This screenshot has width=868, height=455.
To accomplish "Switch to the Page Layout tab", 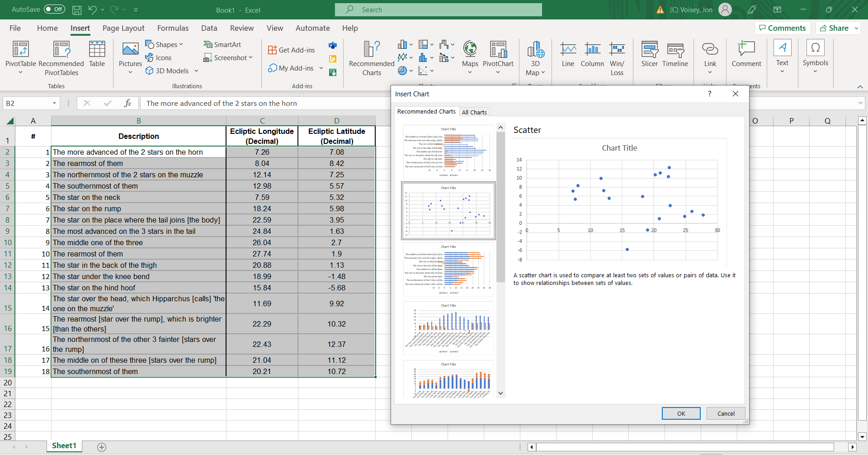I will coord(123,28).
